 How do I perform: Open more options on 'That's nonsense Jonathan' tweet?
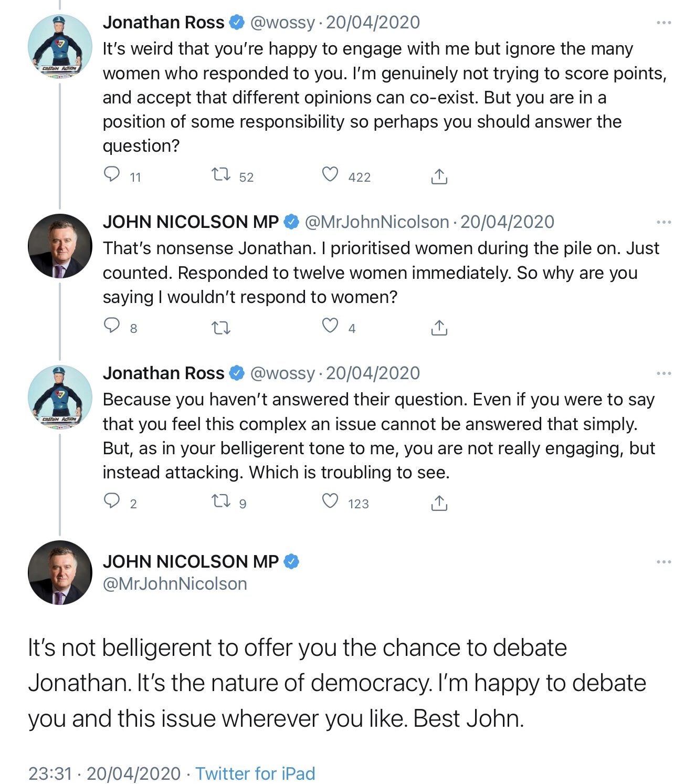click(x=664, y=222)
